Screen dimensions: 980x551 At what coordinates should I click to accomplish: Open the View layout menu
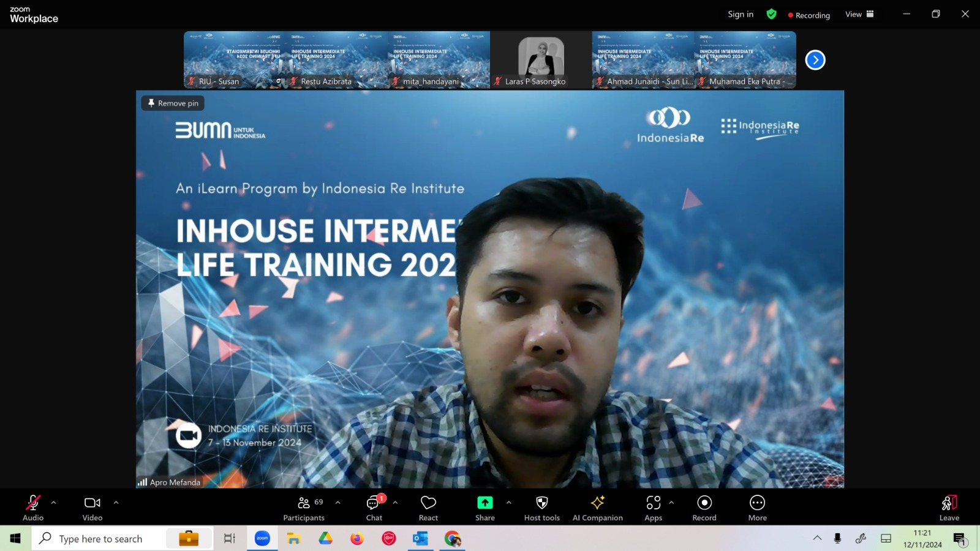point(859,14)
